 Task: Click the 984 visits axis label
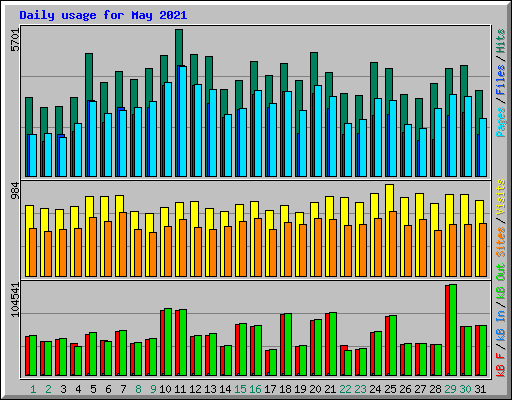click(15, 190)
